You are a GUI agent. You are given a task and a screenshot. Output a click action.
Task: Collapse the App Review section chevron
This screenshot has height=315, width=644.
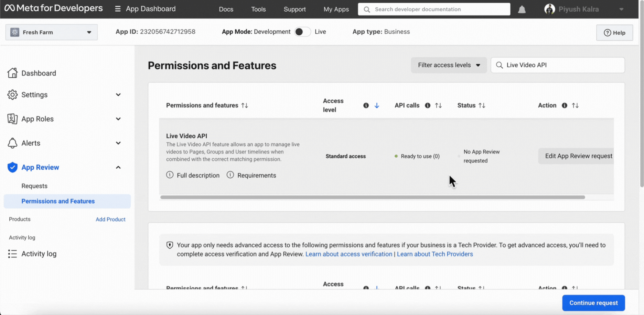(118, 167)
